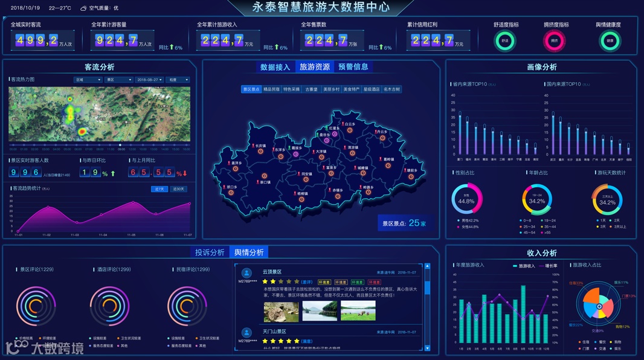Click review list scroll-up arrow
This screenshot has width=644, height=360.
coord(427,266)
